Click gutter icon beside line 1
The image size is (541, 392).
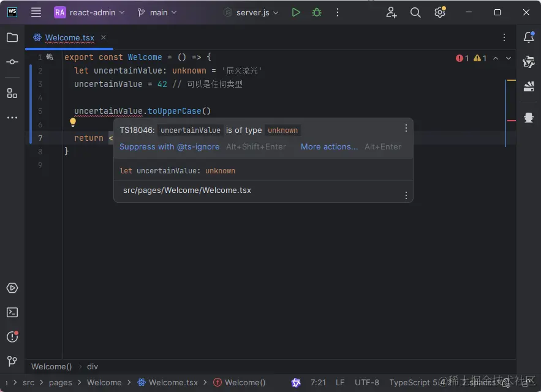click(x=50, y=57)
